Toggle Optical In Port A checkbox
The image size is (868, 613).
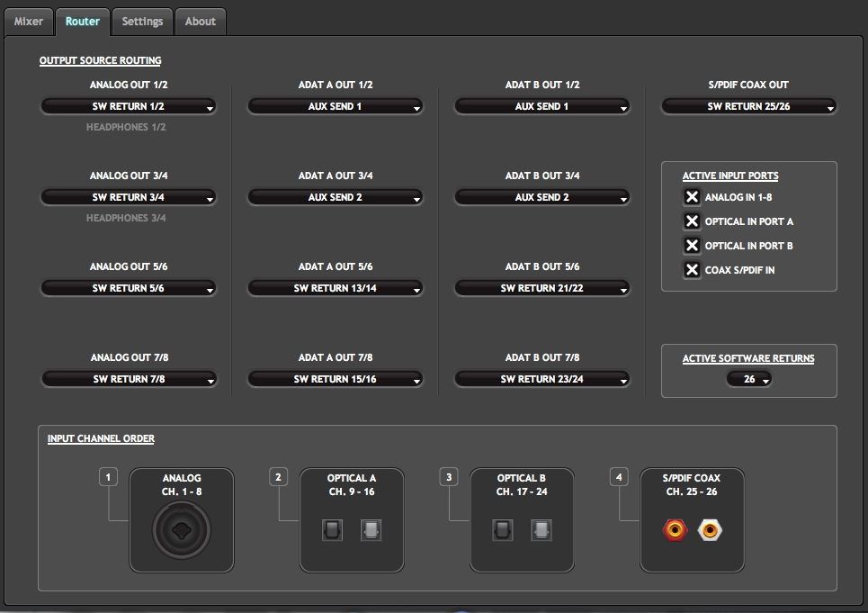(692, 221)
